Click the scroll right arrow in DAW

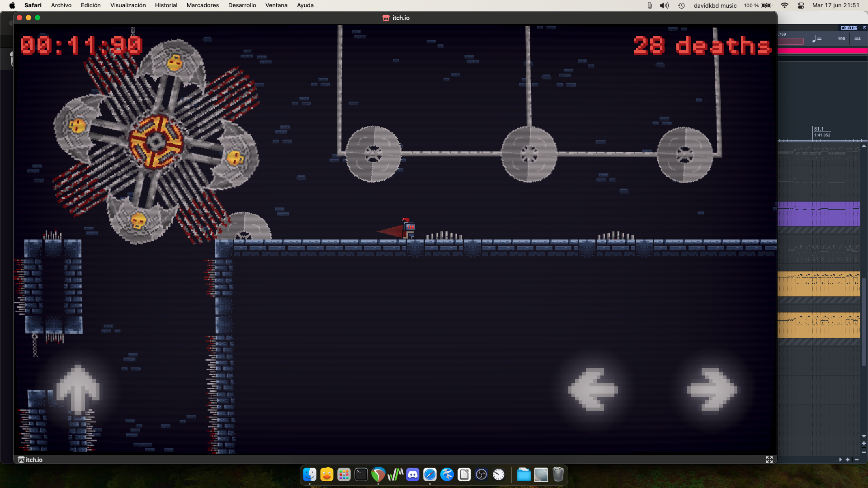(x=840, y=460)
